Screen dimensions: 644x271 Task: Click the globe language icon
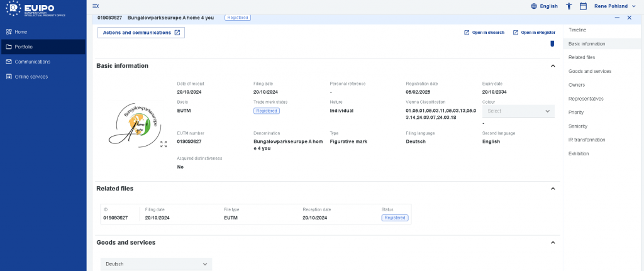click(x=534, y=6)
